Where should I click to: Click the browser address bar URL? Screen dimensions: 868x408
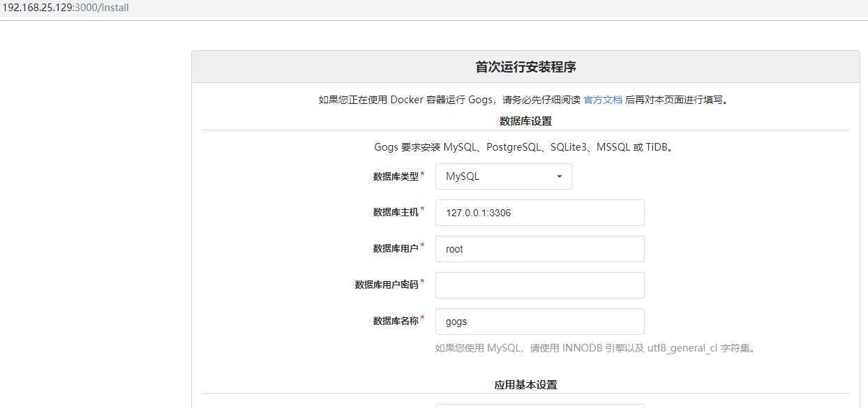tap(64, 8)
